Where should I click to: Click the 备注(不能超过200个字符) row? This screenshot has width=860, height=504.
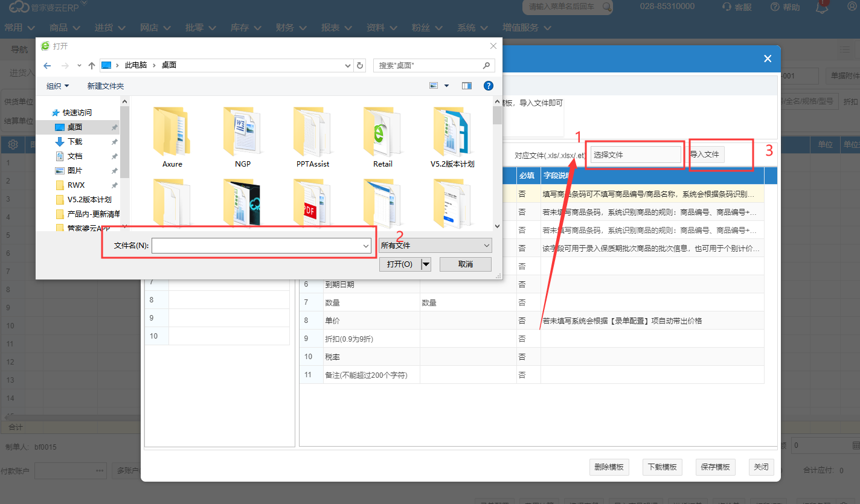click(x=531, y=375)
